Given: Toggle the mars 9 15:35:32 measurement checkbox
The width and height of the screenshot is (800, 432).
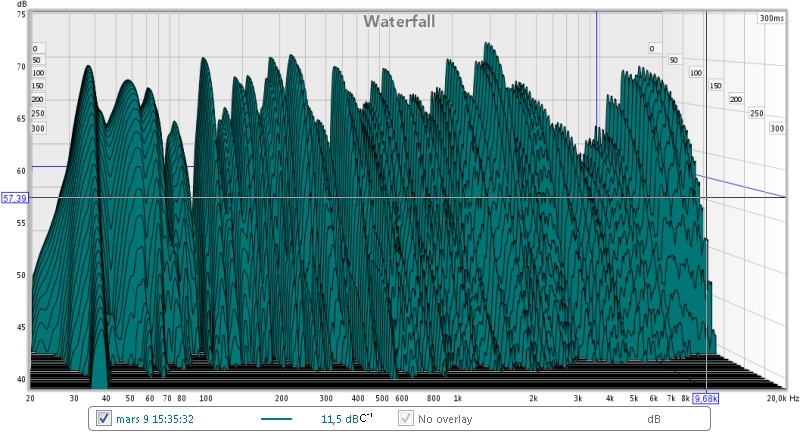Looking at the screenshot, I should [104, 419].
